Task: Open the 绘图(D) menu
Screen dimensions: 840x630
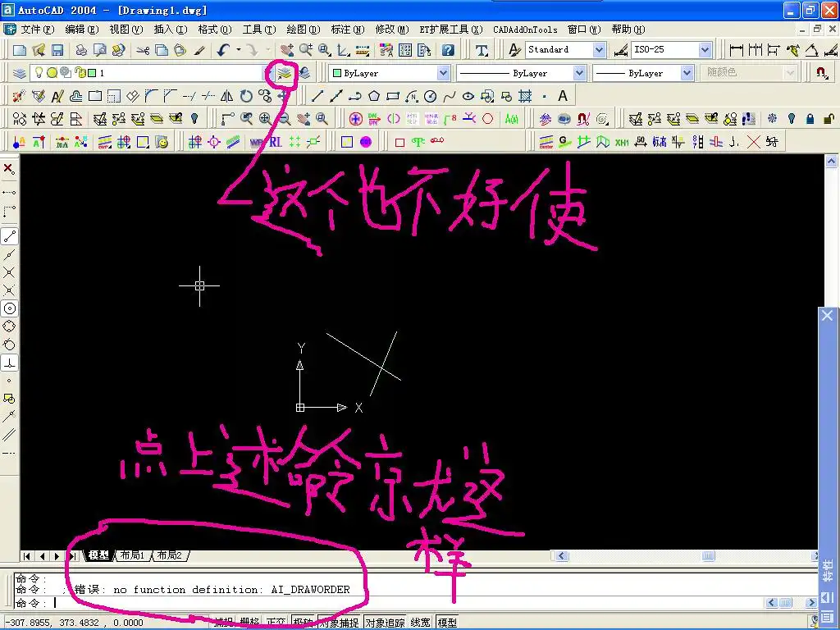Action: point(304,30)
